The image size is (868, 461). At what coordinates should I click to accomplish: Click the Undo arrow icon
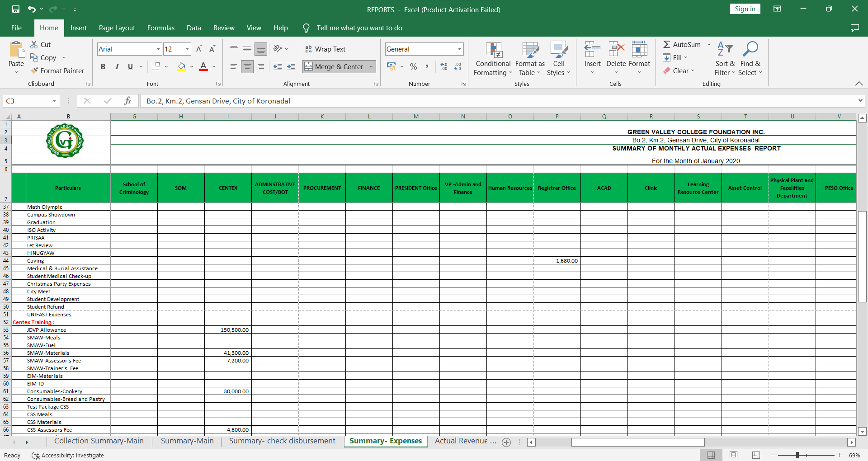pyautogui.click(x=31, y=9)
